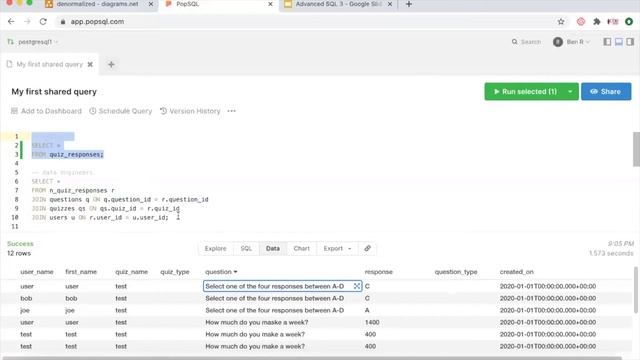640x360 pixels.
Task: Click quiz_name column header
Action: pyautogui.click(x=131, y=272)
